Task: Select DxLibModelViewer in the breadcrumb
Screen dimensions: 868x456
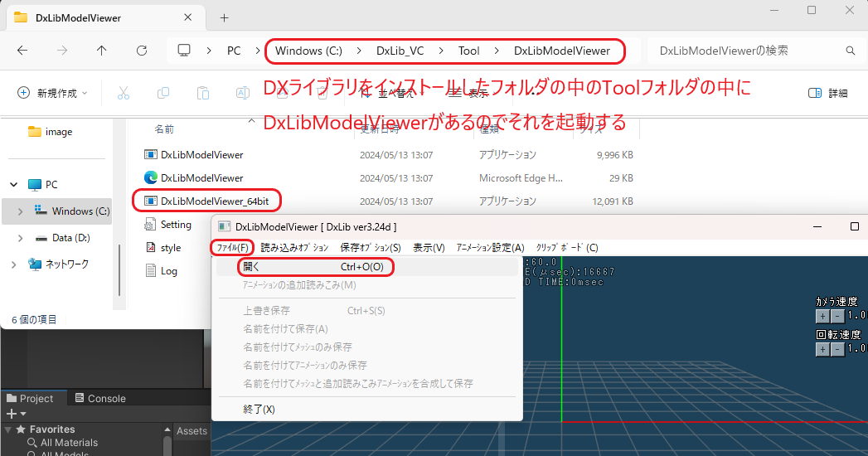Action: [x=561, y=51]
